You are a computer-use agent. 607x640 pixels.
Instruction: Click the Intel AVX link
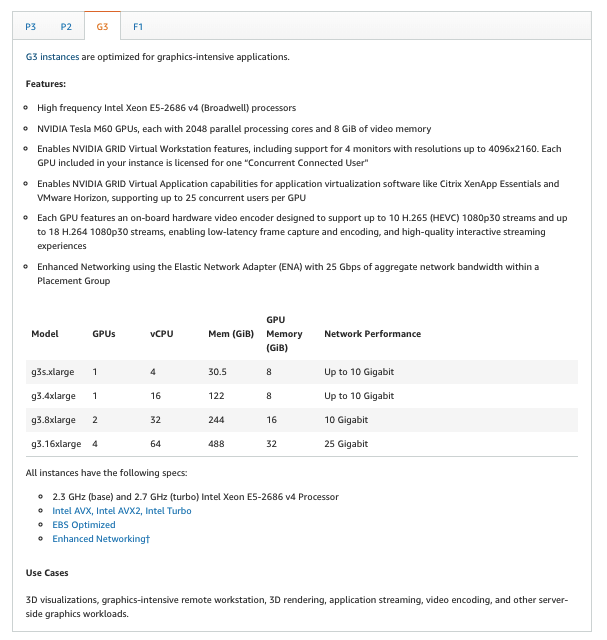[72, 511]
